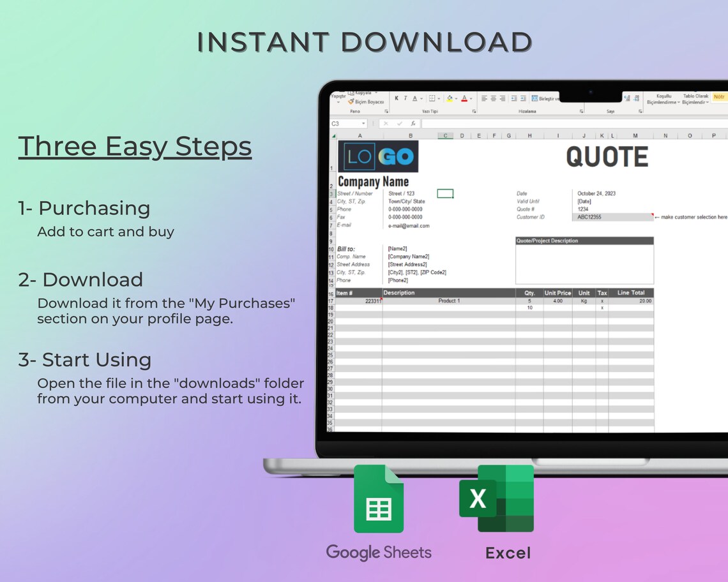Expand the Name Box dropdown showing C3
The height and width of the screenshot is (582, 728).
click(x=363, y=123)
